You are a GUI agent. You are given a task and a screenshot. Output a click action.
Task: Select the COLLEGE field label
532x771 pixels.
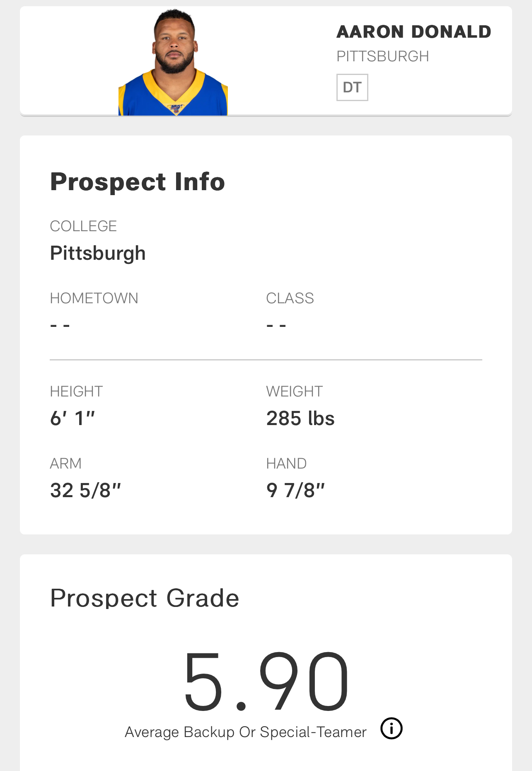pyautogui.click(x=83, y=226)
